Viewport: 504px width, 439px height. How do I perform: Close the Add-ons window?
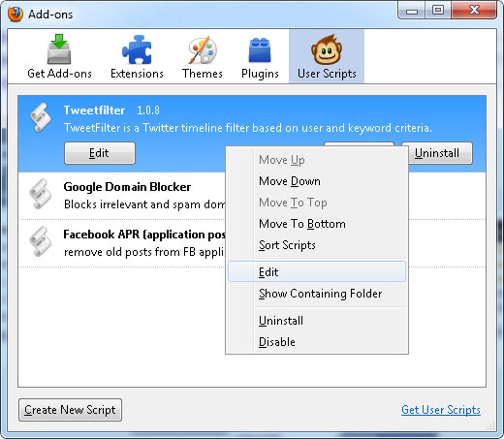[474, 10]
